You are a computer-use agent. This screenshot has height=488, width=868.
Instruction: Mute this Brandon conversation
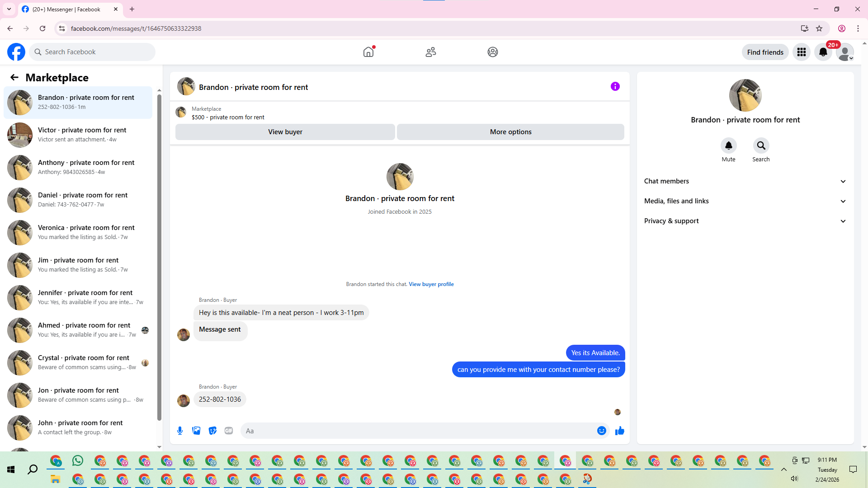coord(728,145)
